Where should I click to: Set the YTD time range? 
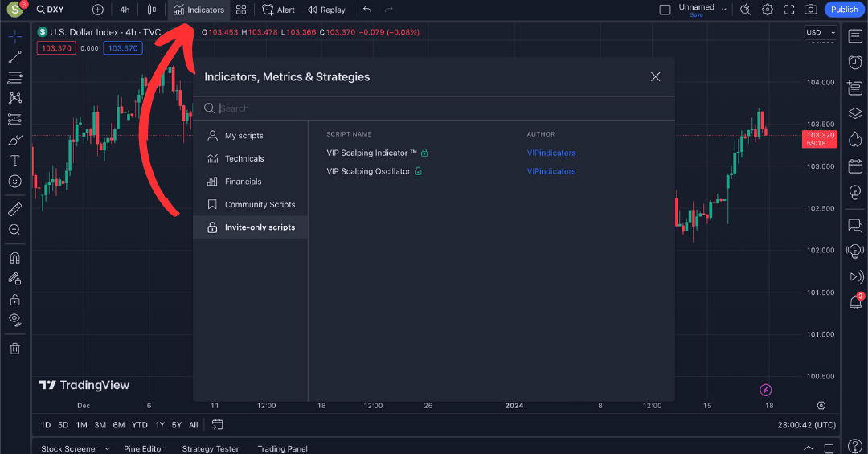pos(140,424)
